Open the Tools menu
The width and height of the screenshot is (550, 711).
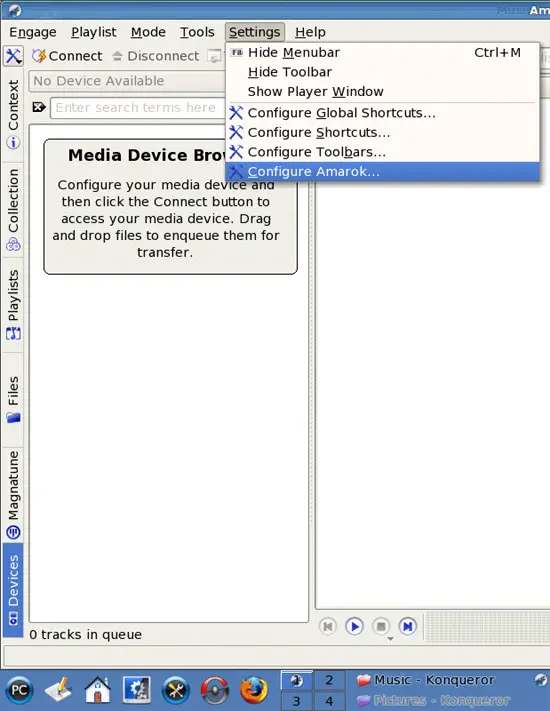(x=197, y=32)
